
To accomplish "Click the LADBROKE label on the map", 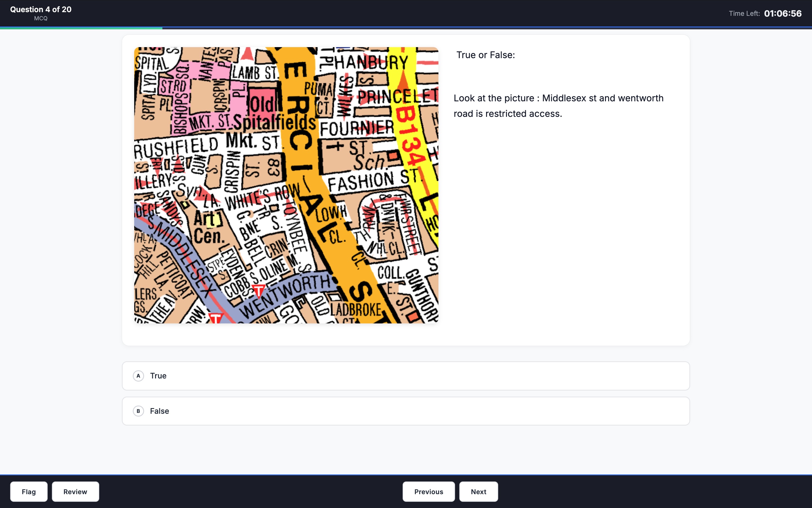I will (x=356, y=310).
